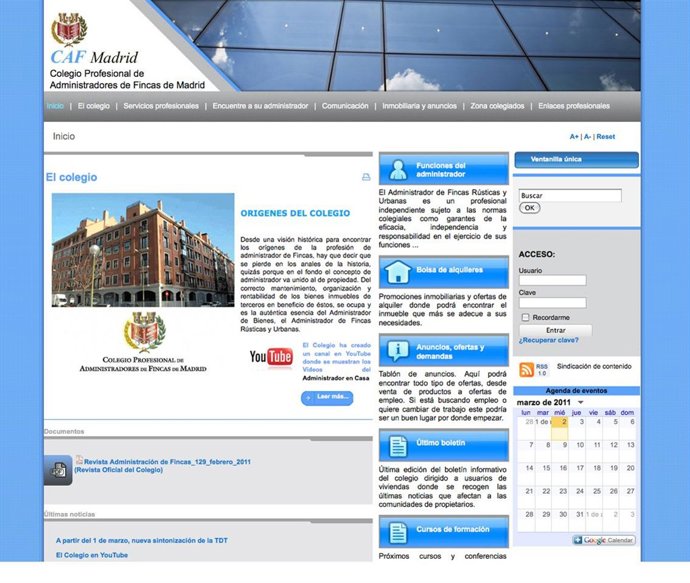Click the Reset font size link
This screenshot has height=583, width=690.
pyautogui.click(x=606, y=137)
